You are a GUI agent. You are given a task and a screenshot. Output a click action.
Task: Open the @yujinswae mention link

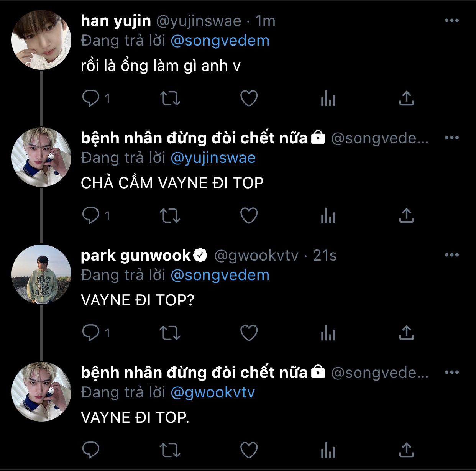(x=213, y=158)
